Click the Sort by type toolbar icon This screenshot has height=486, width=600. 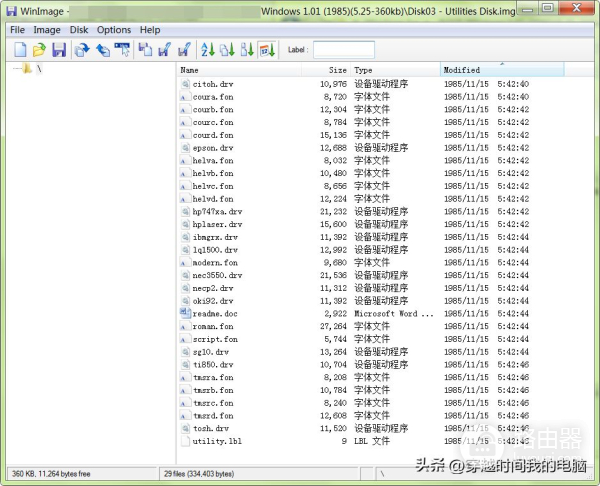(x=227, y=50)
